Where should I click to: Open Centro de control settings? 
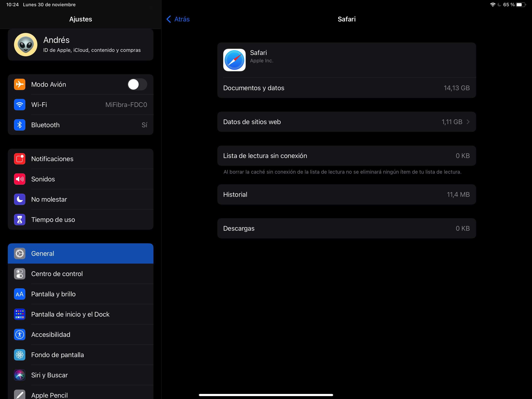coord(81,274)
